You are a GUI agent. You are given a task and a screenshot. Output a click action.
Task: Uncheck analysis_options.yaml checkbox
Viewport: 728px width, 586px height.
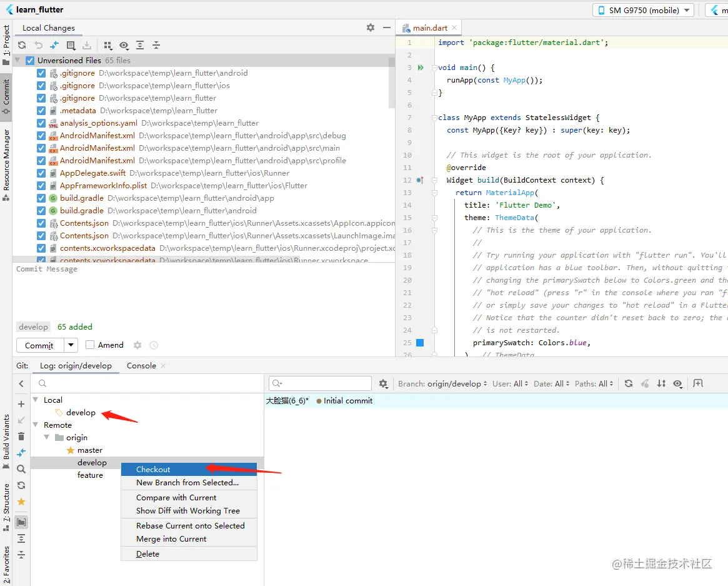[x=41, y=123]
